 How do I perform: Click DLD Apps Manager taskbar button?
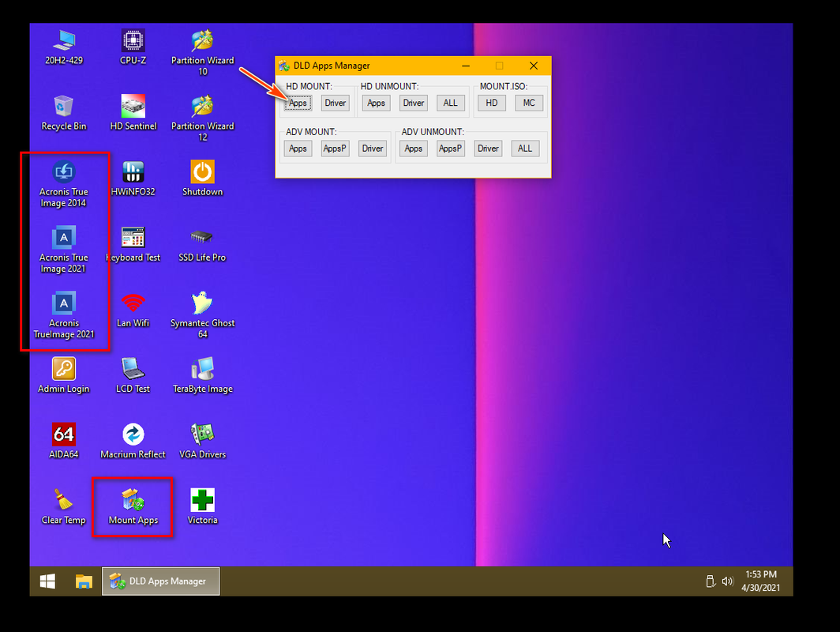tap(161, 581)
